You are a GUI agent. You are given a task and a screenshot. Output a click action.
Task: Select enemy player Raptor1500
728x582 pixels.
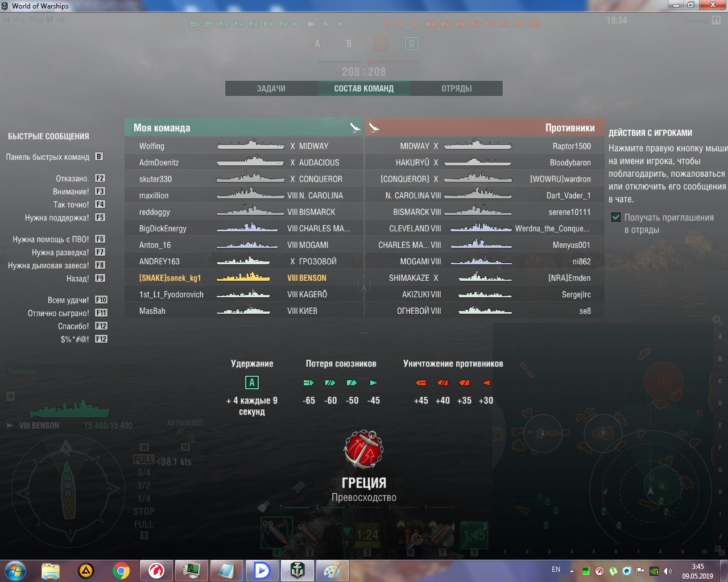coord(572,146)
